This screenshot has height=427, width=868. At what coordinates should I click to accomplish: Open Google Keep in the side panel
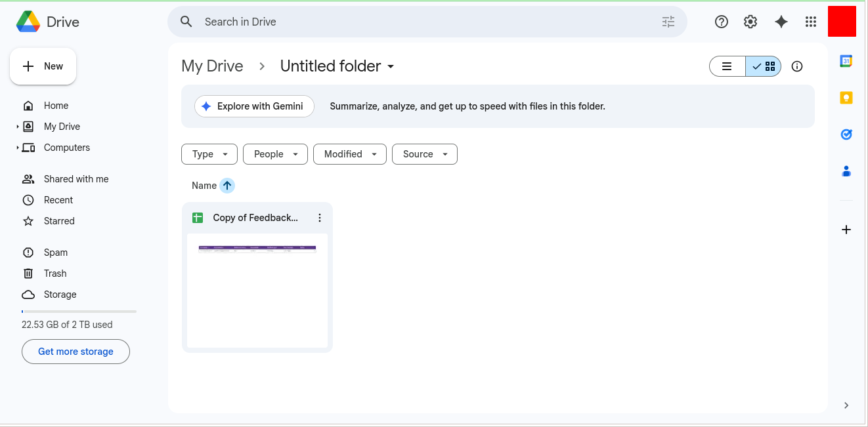click(x=846, y=97)
